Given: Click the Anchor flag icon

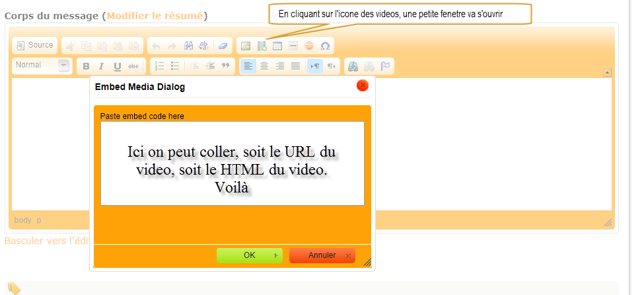Looking at the screenshot, I should 385,66.
